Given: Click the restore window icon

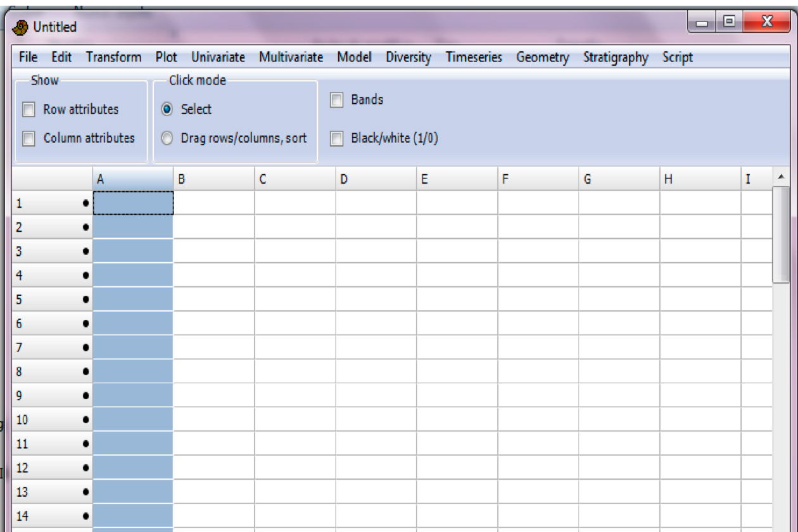Looking at the screenshot, I should pos(729,23).
